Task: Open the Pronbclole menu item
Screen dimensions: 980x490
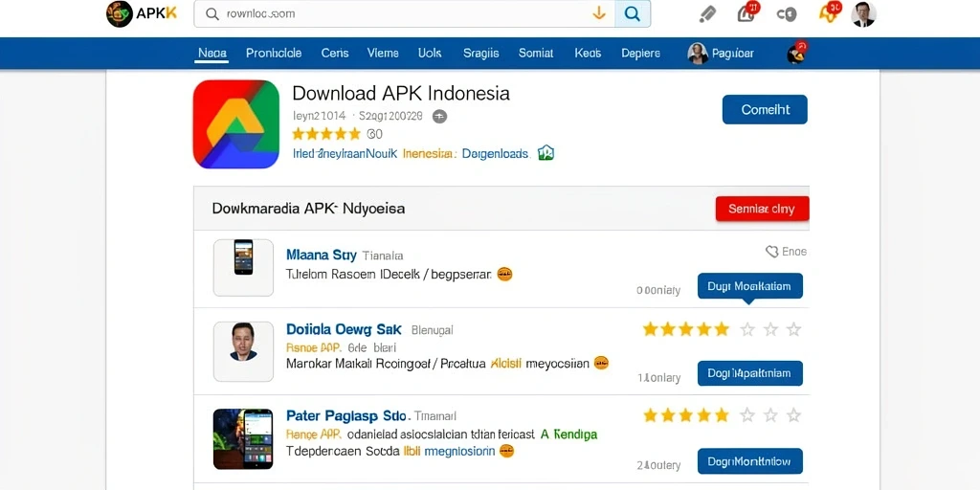Action: pyautogui.click(x=274, y=54)
